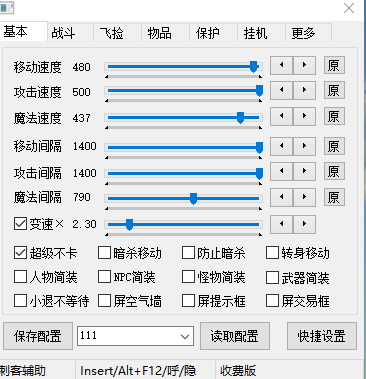Viewport: 366px width, 379px height.
Task: Tick the NPC简装 checkbox
Action: pyautogui.click(x=104, y=277)
